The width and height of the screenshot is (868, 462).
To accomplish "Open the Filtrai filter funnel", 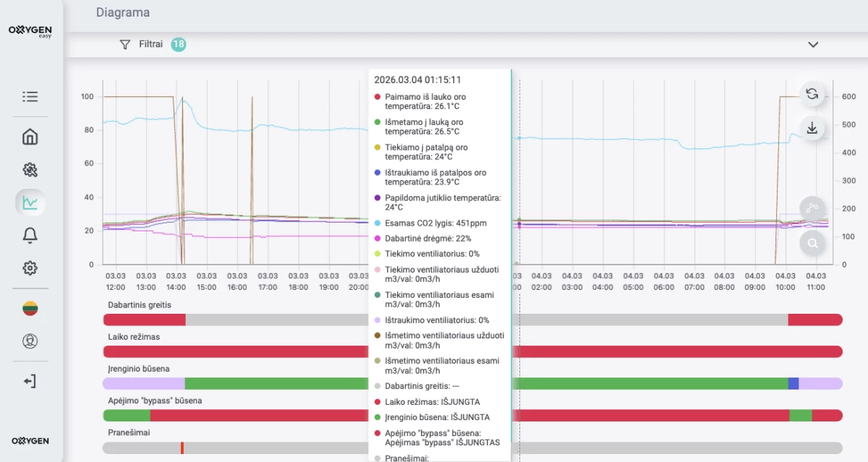I will click(124, 45).
